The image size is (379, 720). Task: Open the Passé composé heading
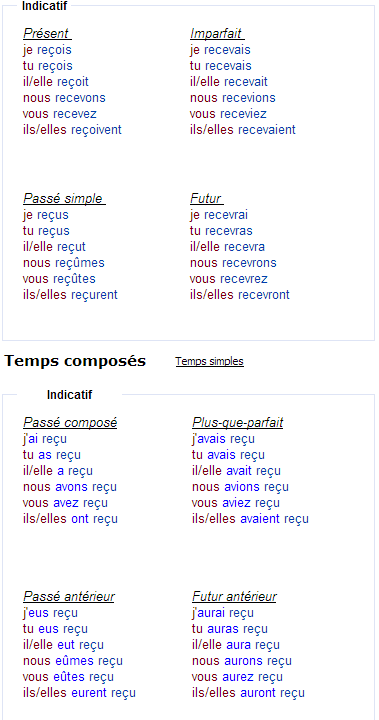tap(70, 422)
